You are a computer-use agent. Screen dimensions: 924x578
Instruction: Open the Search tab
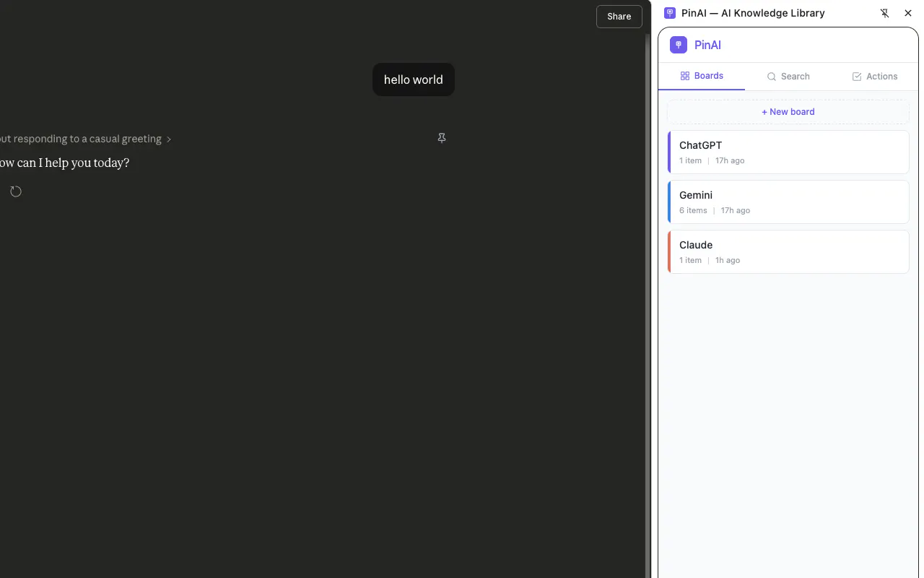point(788,77)
